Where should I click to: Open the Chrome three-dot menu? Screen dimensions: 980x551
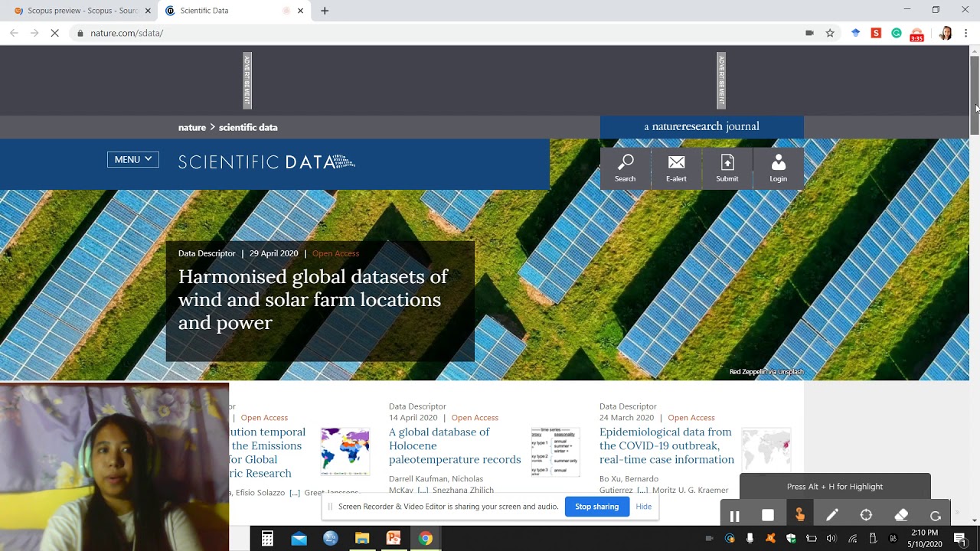(x=966, y=33)
